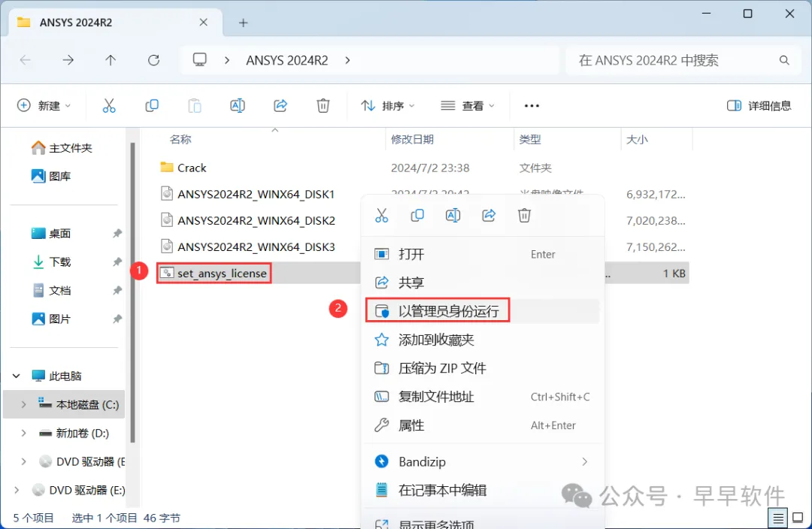This screenshot has width=812, height=529.
Task: Click the Share icon in the toolbar
Action: tap(280, 106)
